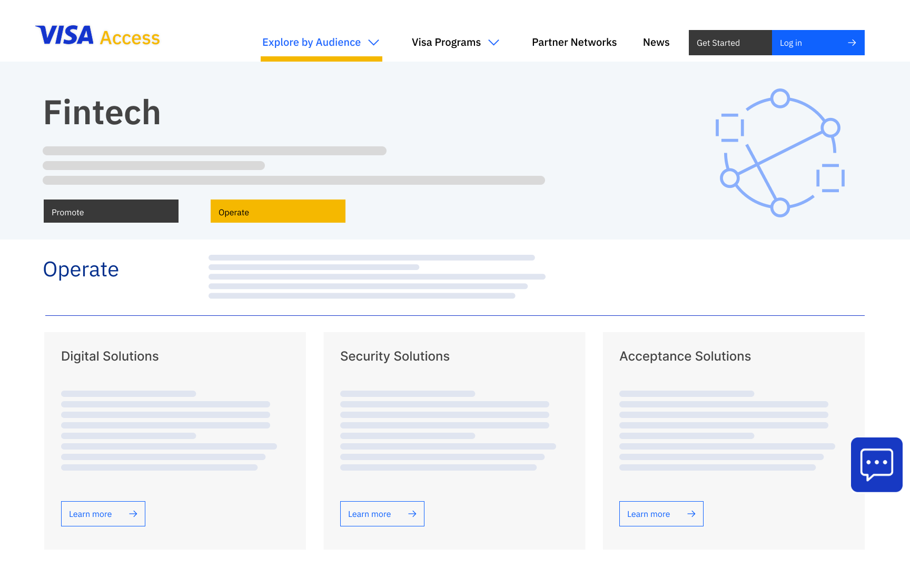Click the Visa Access logo
The image size is (910, 588).
[97, 36]
